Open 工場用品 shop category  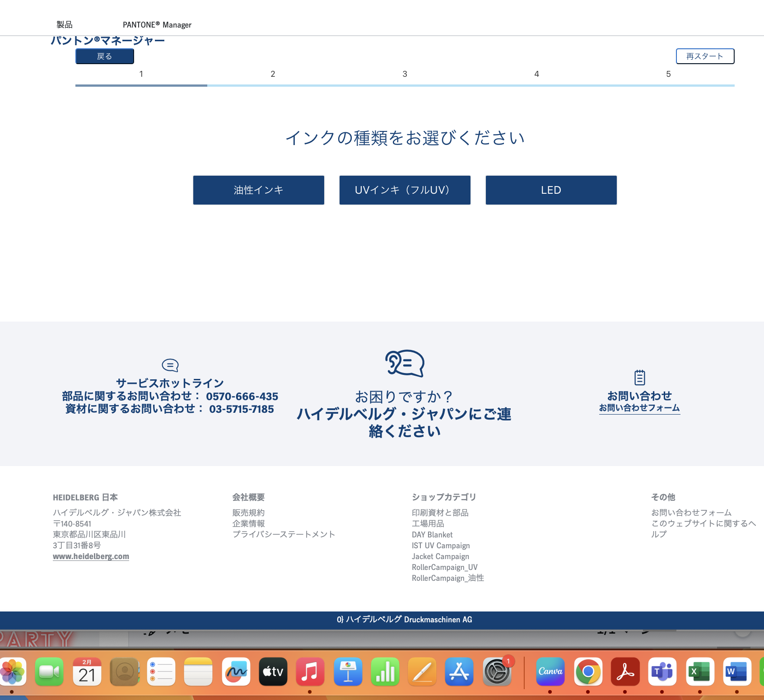pyautogui.click(x=428, y=523)
